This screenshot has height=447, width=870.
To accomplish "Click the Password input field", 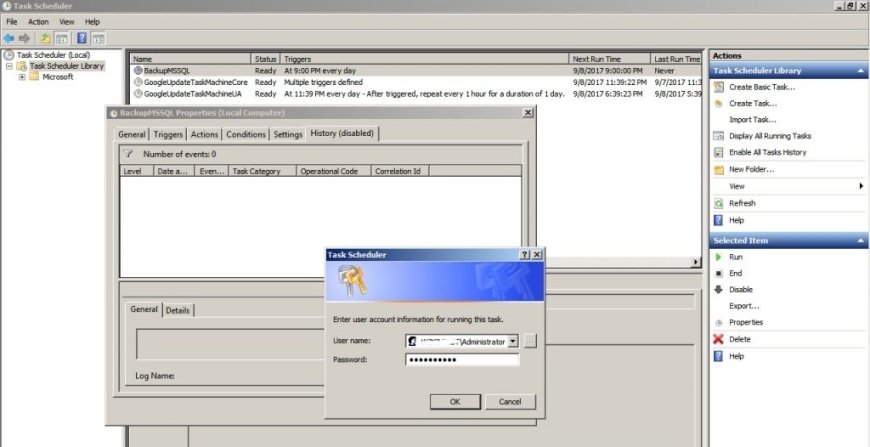I will click(462, 360).
